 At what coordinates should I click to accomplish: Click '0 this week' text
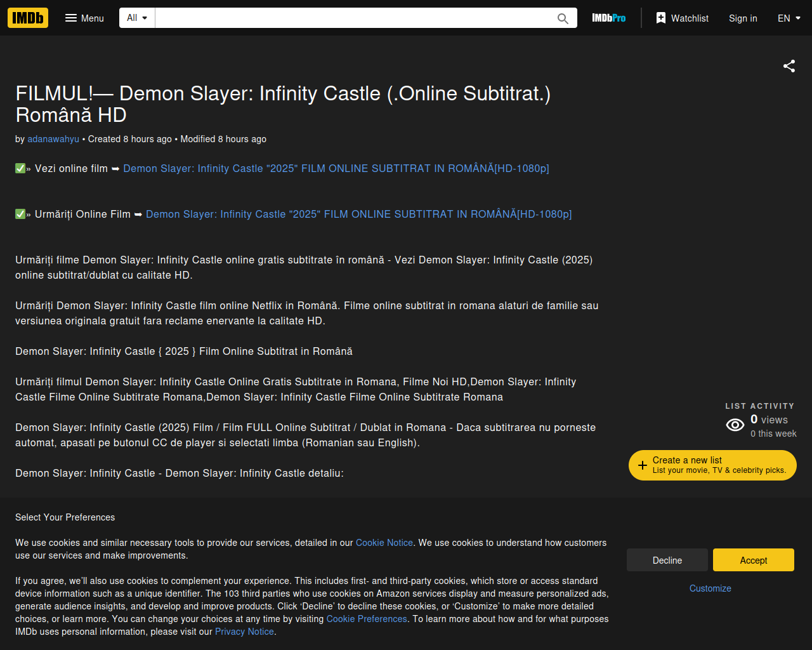point(773,434)
